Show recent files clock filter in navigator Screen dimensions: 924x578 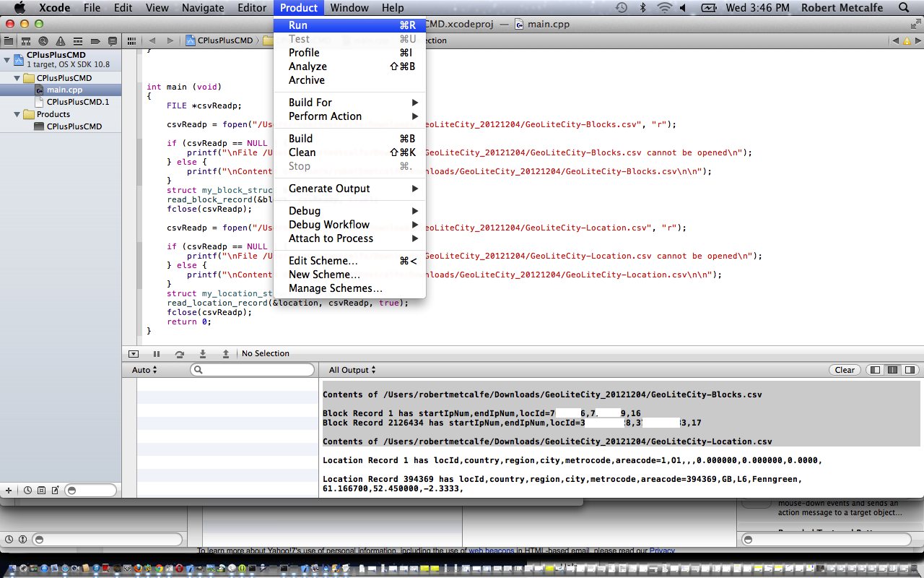click(27, 490)
